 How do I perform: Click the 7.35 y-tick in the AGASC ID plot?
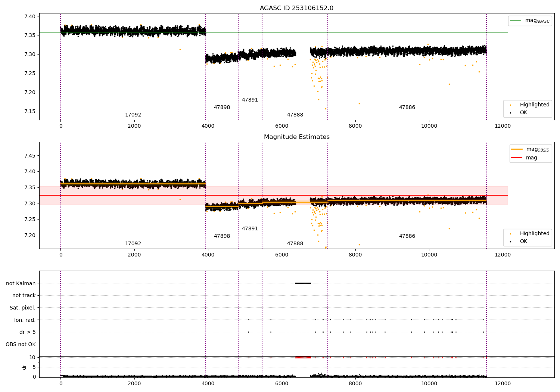pos(30,35)
